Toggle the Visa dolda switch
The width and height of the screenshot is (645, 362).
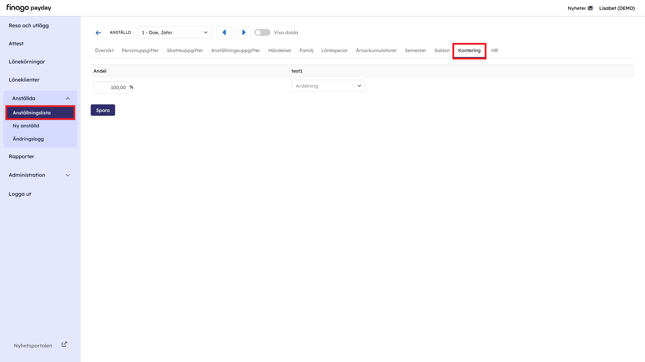point(262,32)
